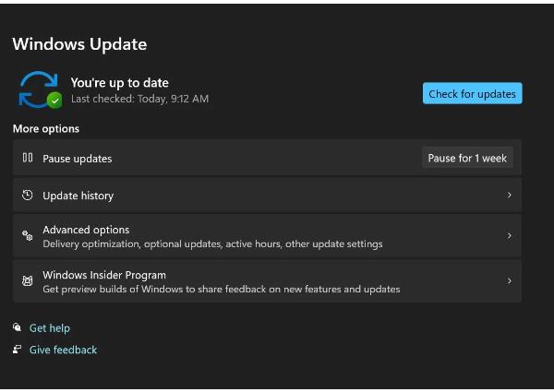The width and height of the screenshot is (554, 392).
Task: Click the Update history clock icon
Action: 28,196
